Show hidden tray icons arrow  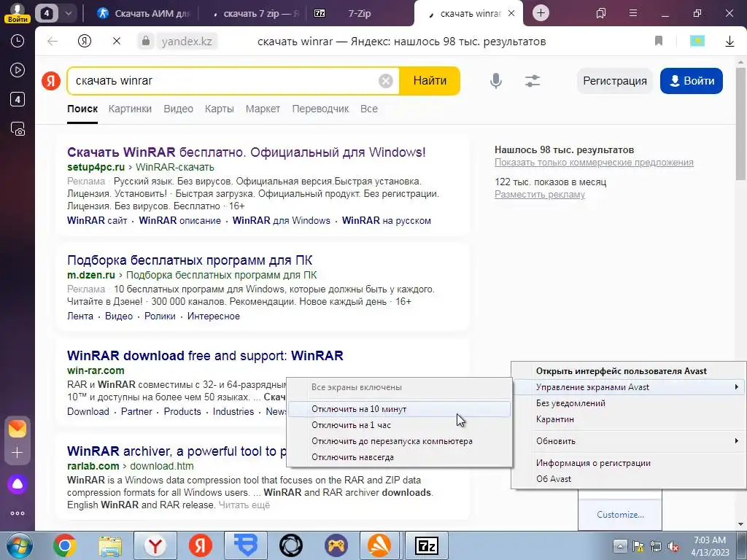coord(620,546)
